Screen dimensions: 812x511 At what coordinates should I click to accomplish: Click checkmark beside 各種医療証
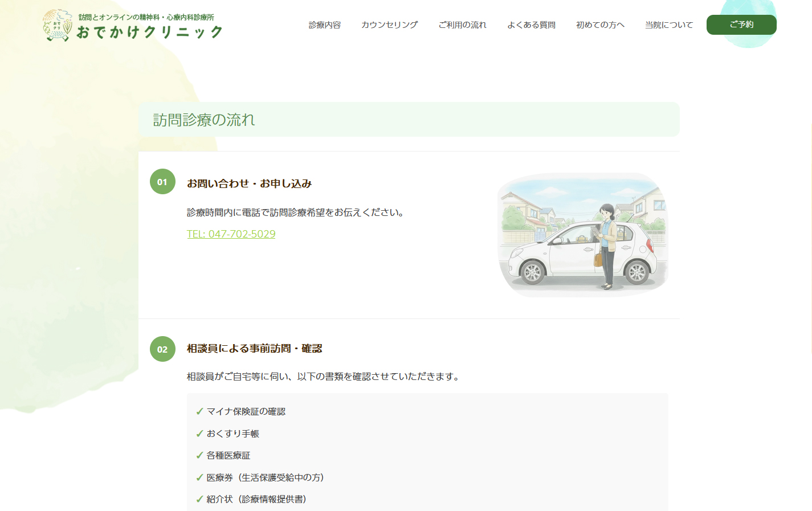click(199, 455)
